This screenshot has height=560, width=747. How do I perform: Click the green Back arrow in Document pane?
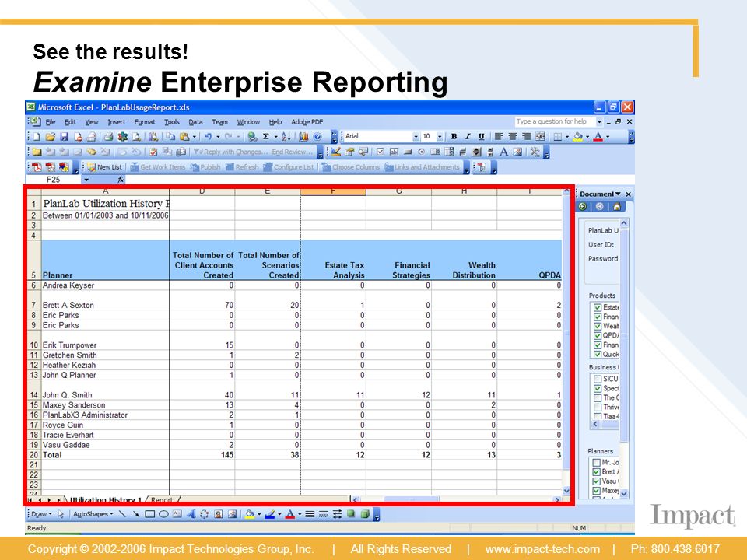pyautogui.click(x=583, y=207)
